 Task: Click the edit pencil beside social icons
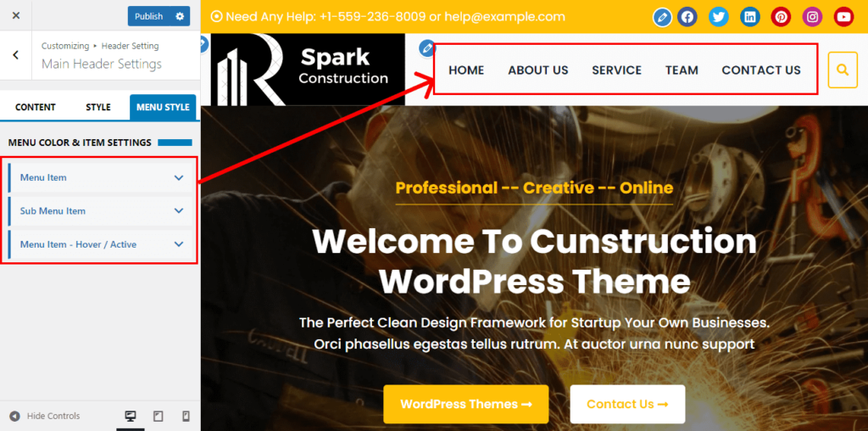pyautogui.click(x=662, y=18)
